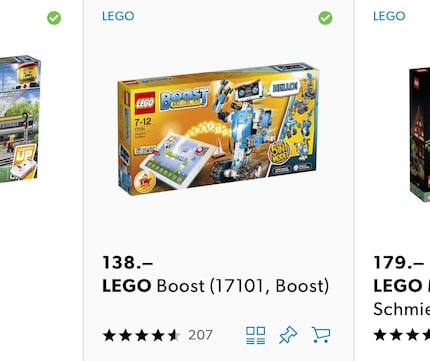The image size is (430, 361).
Task: Add LEGO Boost to the shopping cart
Action: pyautogui.click(x=321, y=335)
